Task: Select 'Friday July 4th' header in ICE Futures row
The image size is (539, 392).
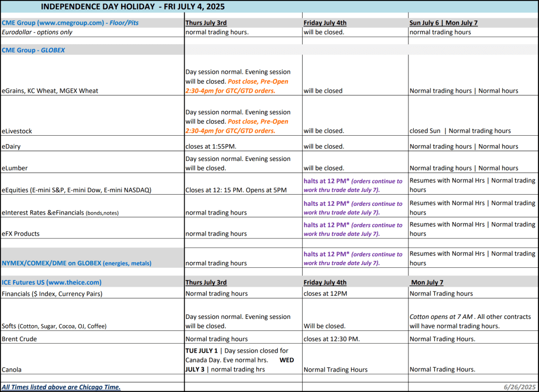Action: click(x=325, y=283)
